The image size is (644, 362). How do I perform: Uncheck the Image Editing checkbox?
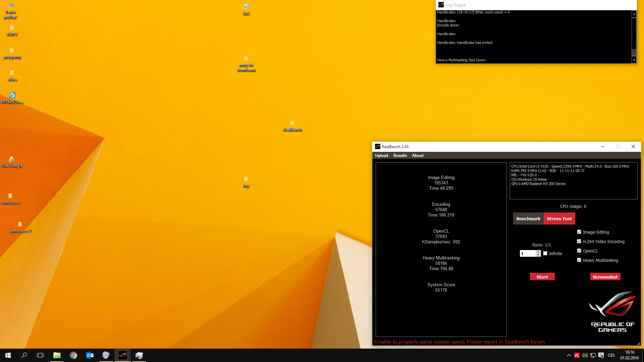click(579, 232)
